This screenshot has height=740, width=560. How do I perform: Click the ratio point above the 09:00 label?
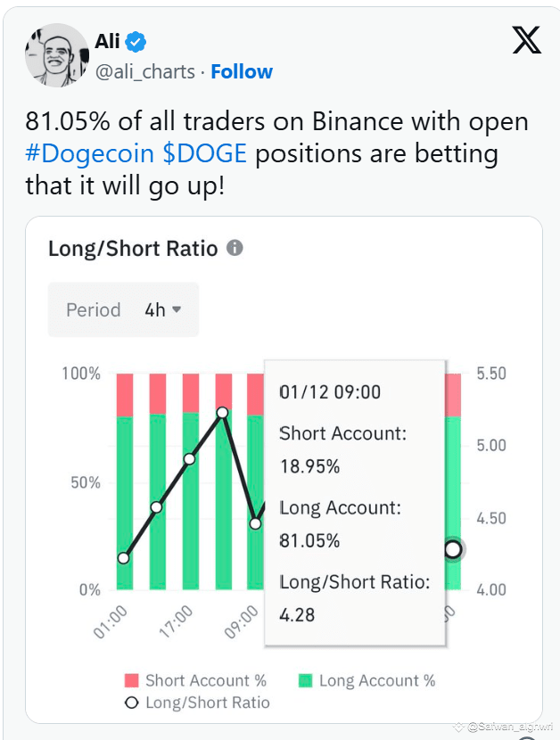pyautogui.click(x=255, y=524)
